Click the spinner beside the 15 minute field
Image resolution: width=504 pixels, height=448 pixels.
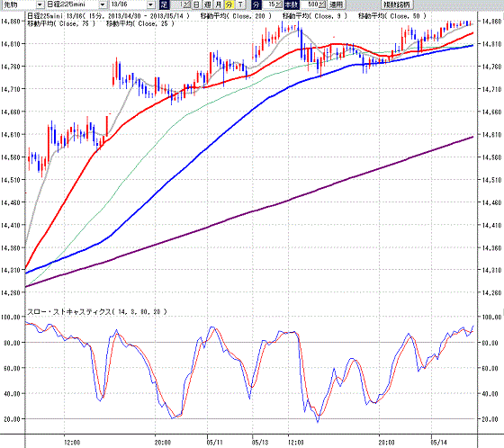point(279,4)
